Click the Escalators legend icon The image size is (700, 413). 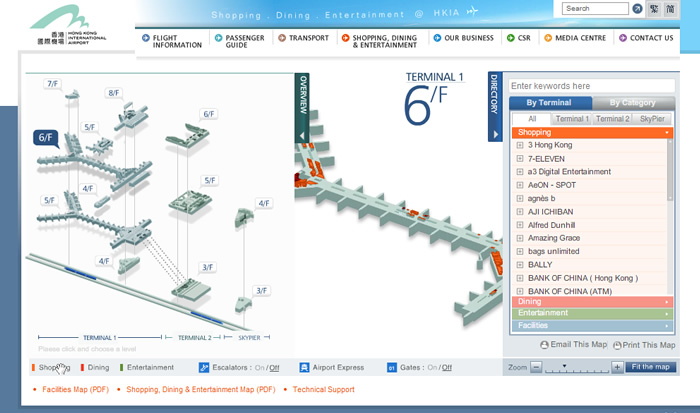[204, 367]
